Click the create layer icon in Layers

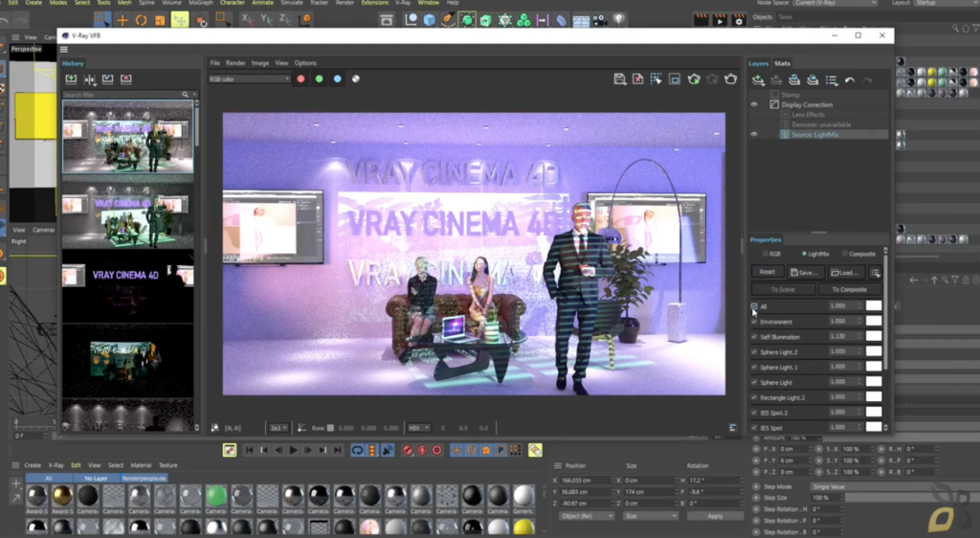click(x=758, y=80)
